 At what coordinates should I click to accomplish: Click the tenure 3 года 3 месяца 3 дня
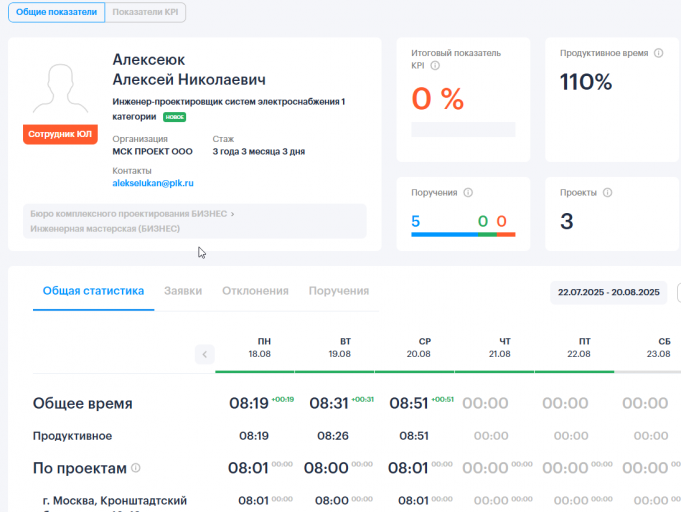pyautogui.click(x=259, y=152)
